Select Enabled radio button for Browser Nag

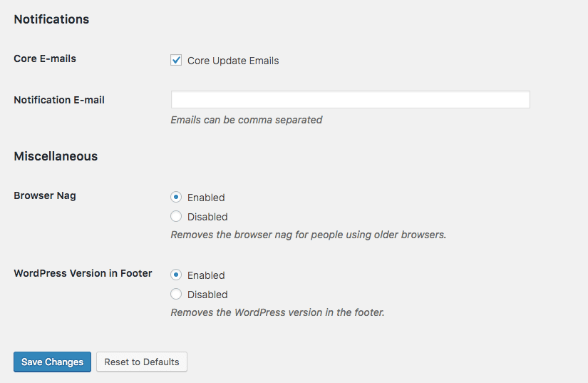click(177, 198)
